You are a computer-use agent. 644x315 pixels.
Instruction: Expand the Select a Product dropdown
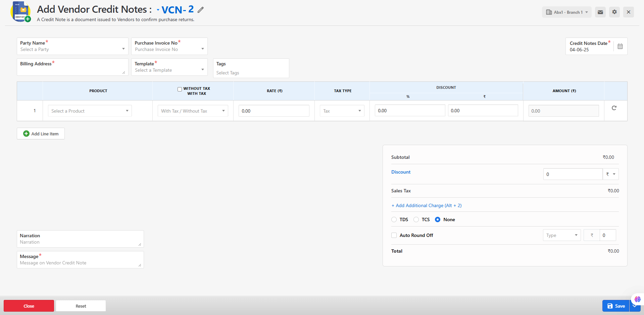coord(90,111)
